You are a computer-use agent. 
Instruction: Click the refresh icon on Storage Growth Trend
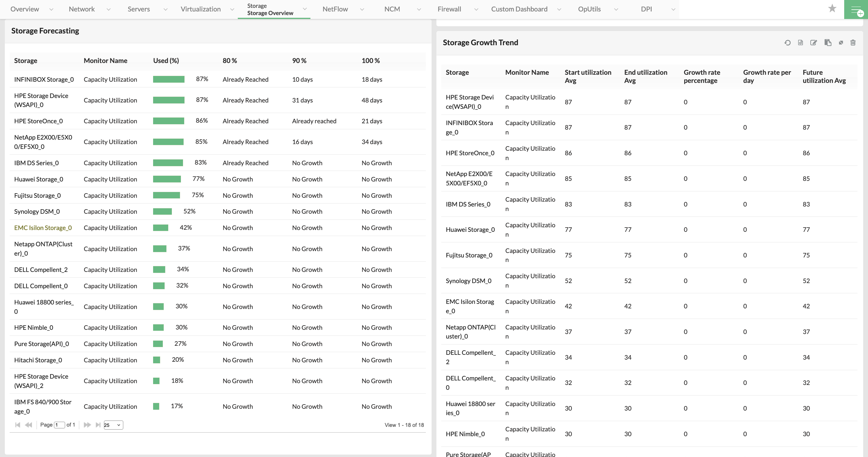(788, 43)
